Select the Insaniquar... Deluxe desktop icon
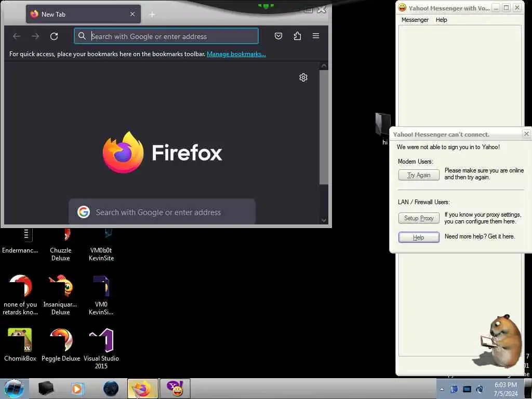The height and width of the screenshot is (399, 532). point(60,295)
